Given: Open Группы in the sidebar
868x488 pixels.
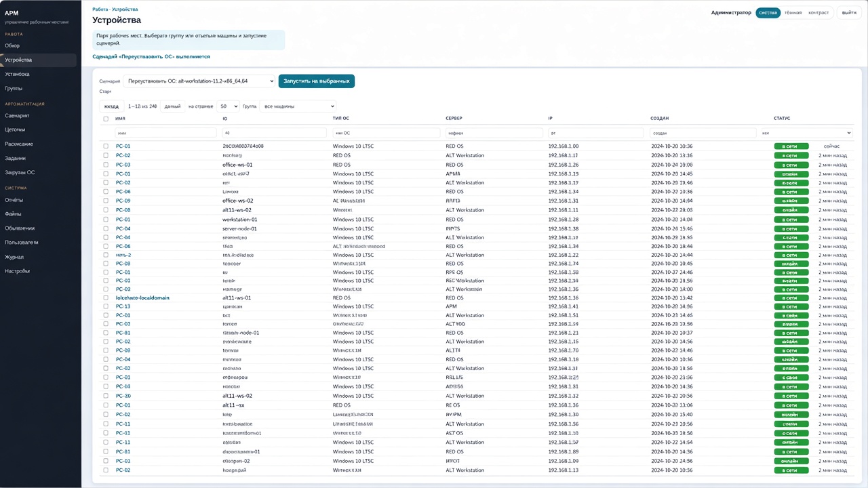Looking at the screenshot, I should point(14,89).
